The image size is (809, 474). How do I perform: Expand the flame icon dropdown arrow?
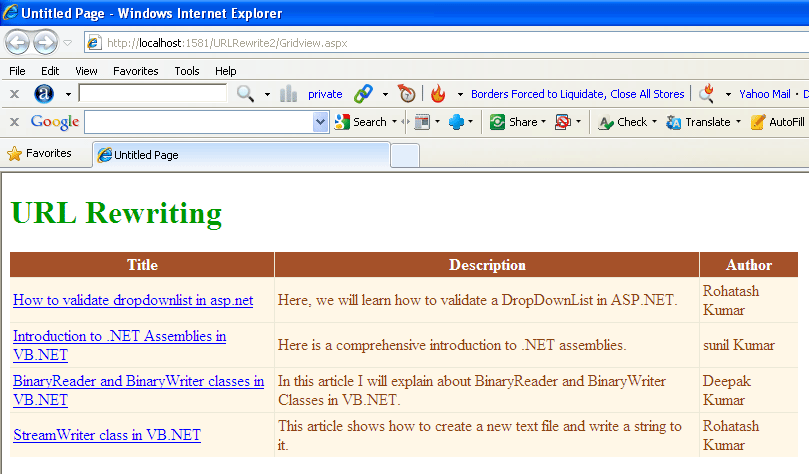point(460,94)
